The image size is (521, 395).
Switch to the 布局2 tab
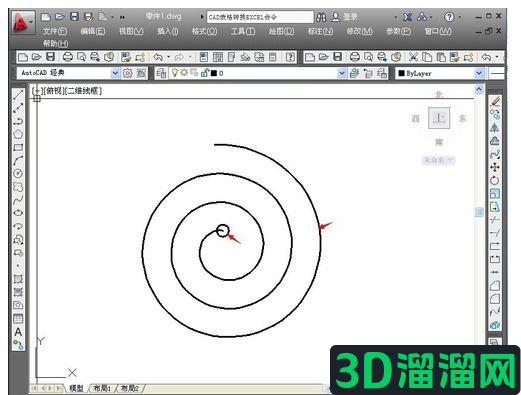[x=130, y=388]
